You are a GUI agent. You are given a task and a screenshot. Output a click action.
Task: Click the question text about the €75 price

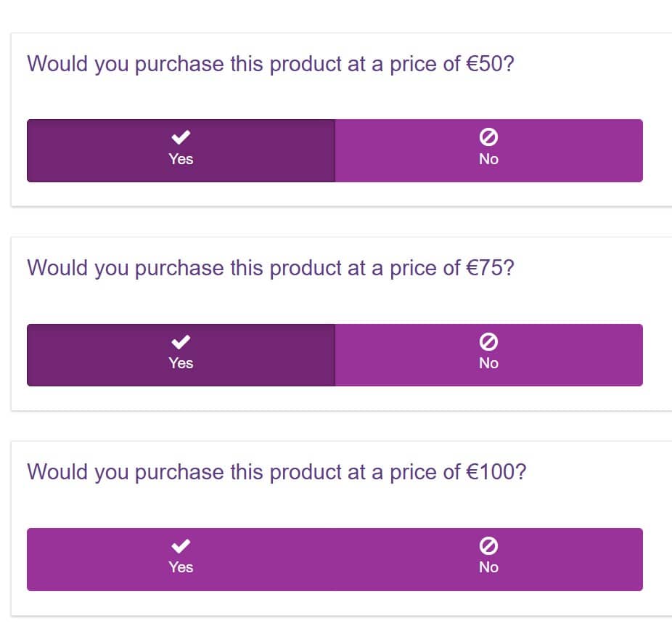271,268
